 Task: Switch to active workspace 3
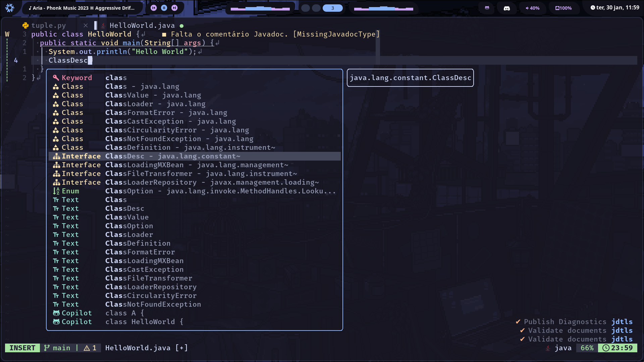click(x=332, y=8)
